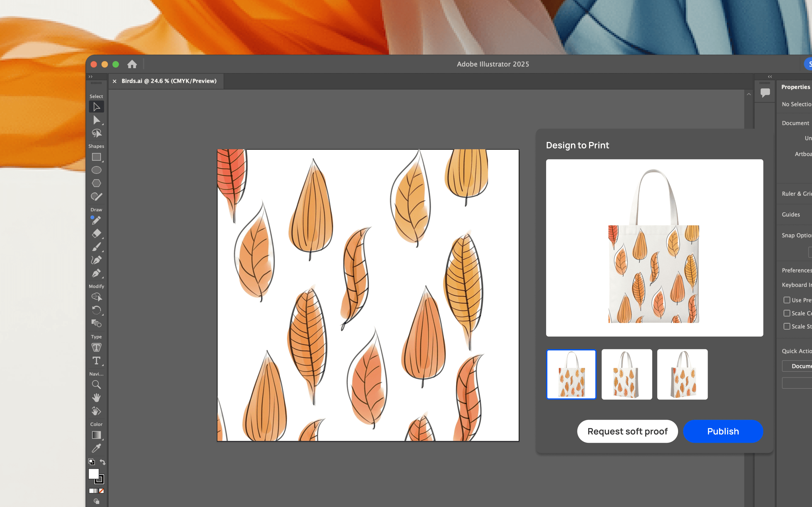Select the Polygon tool
Screen dimensions: 812x507
[x=96, y=183]
